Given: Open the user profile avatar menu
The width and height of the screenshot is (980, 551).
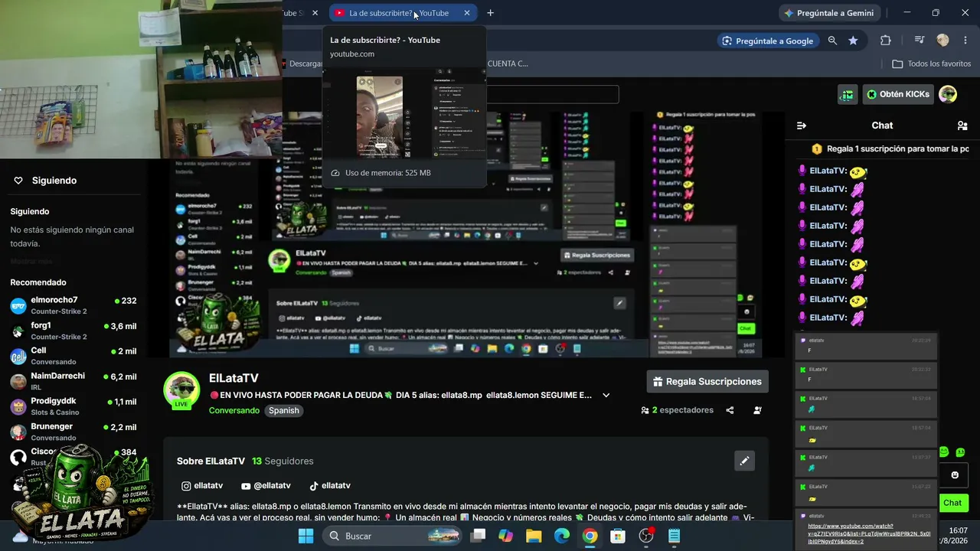Looking at the screenshot, I should 948,94.
